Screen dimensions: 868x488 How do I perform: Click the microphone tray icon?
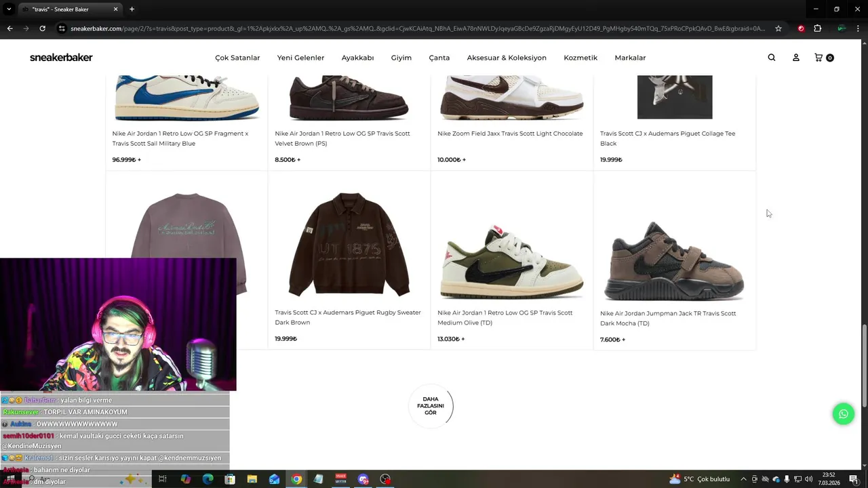(787, 479)
